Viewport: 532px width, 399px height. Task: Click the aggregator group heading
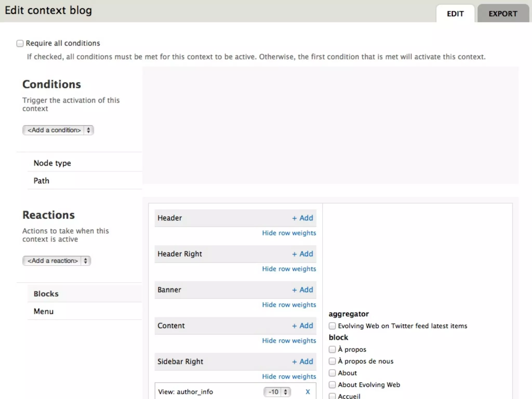tap(349, 314)
